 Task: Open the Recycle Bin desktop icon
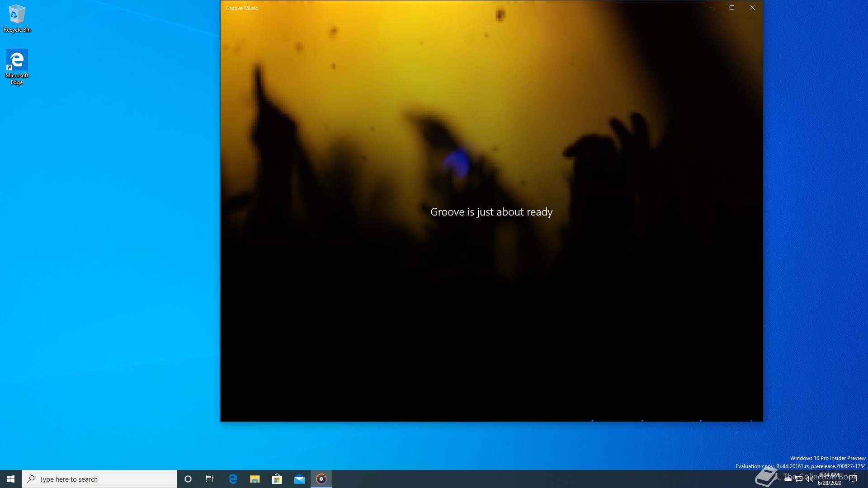(x=17, y=19)
